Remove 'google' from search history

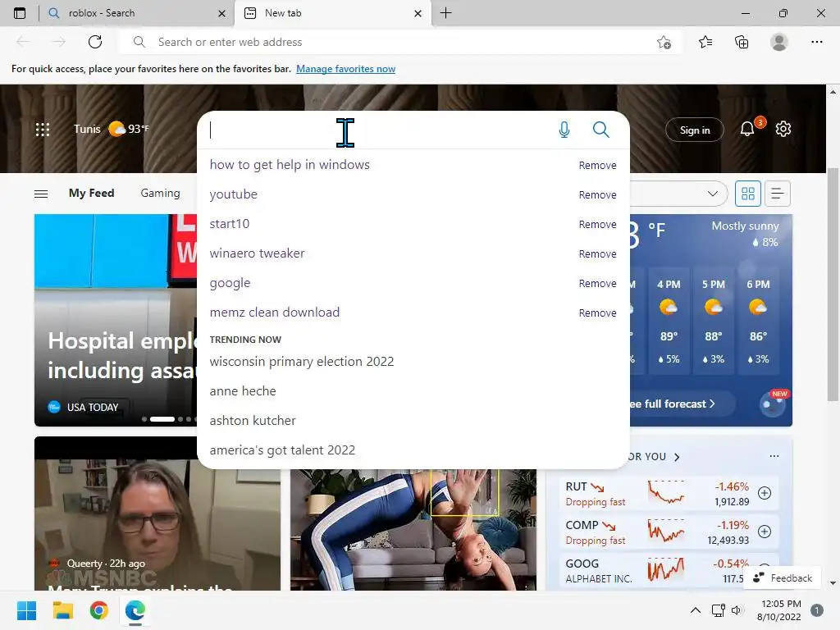click(x=597, y=283)
